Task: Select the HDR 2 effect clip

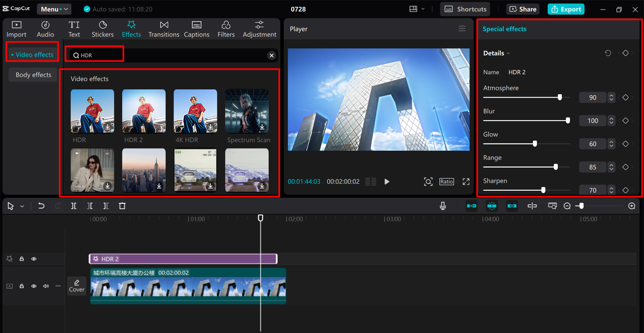Action: 183,259
